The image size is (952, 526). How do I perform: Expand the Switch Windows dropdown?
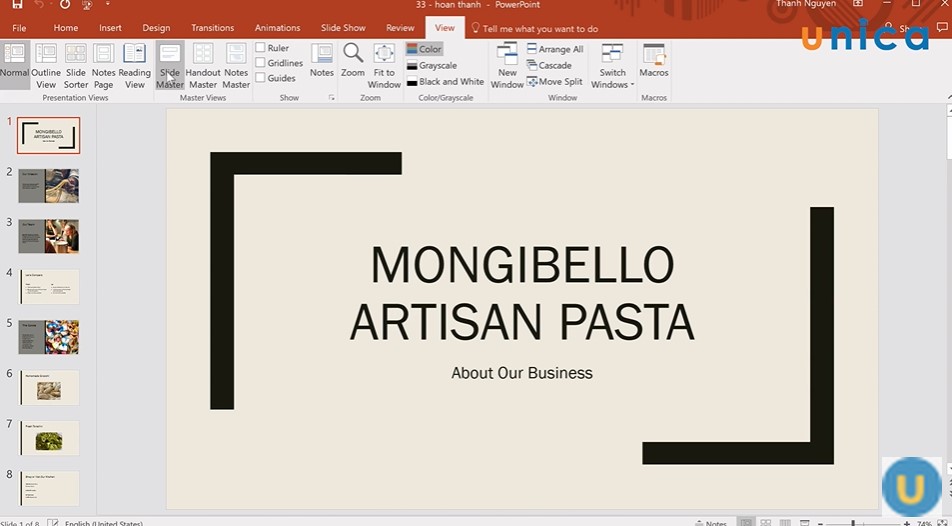point(612,67)
